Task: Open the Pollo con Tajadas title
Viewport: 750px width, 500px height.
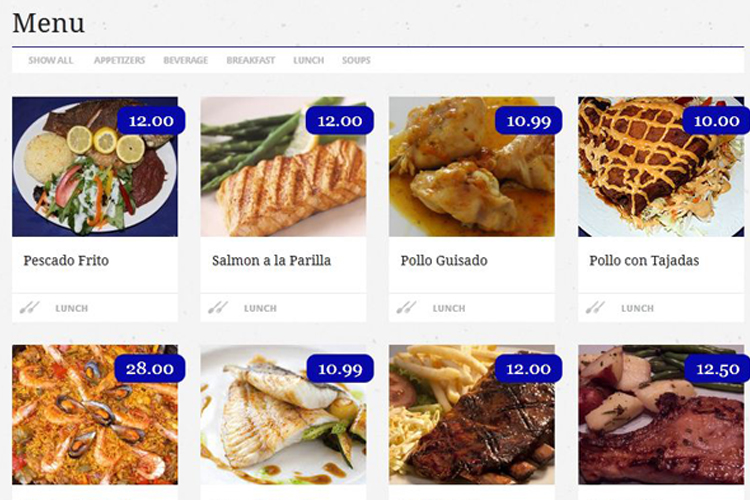Action: tap(644, 260)
